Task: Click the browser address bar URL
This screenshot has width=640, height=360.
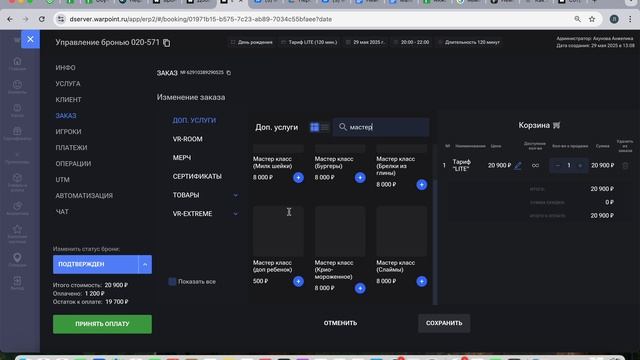Action: coord(200,19)
